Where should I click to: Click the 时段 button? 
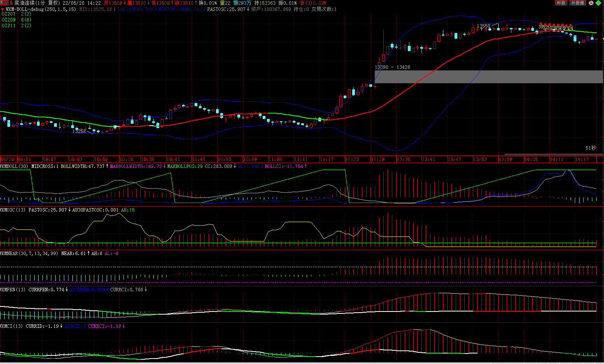coord(561,3)
